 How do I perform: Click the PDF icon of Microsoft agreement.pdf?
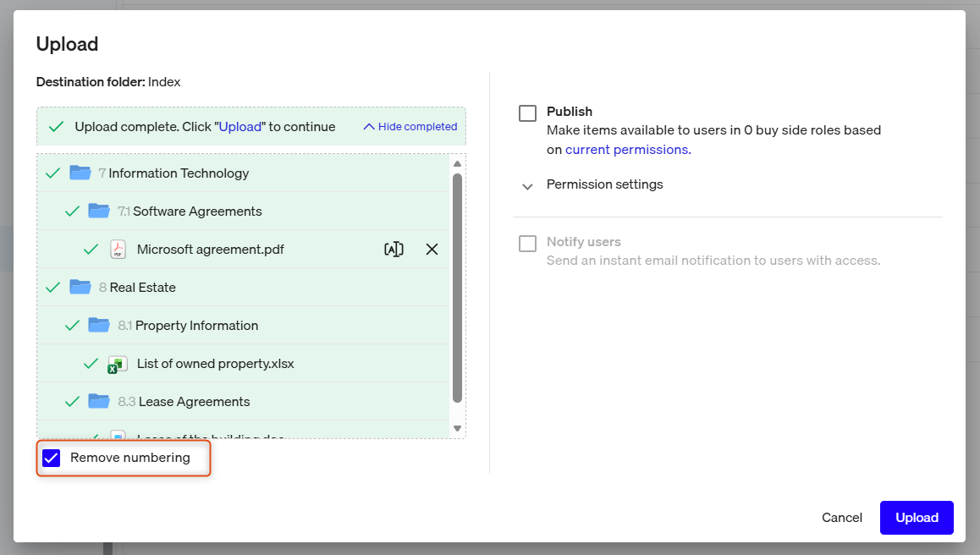[118, 250]
